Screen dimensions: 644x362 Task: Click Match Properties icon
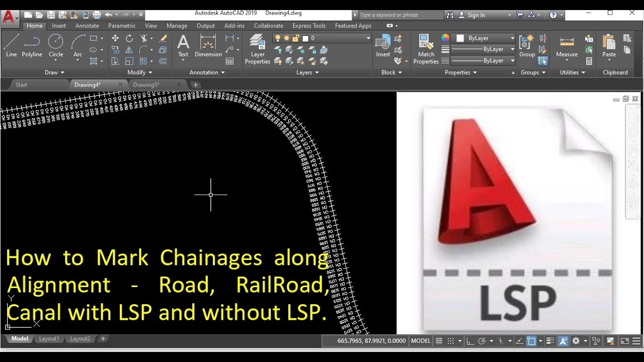(426, 49)
